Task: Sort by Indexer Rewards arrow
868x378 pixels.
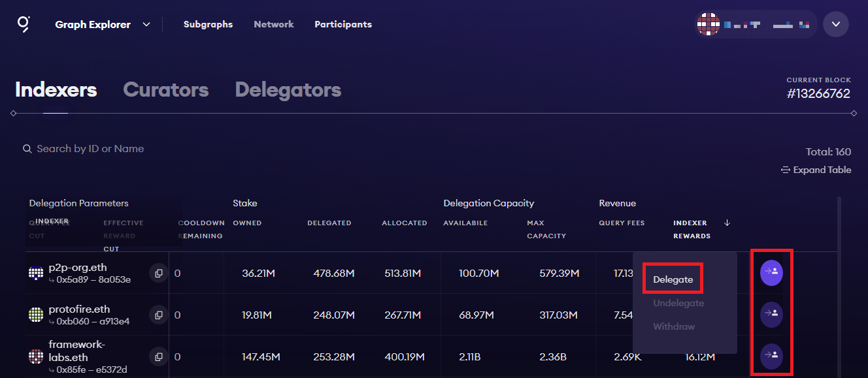Action: 727,223
